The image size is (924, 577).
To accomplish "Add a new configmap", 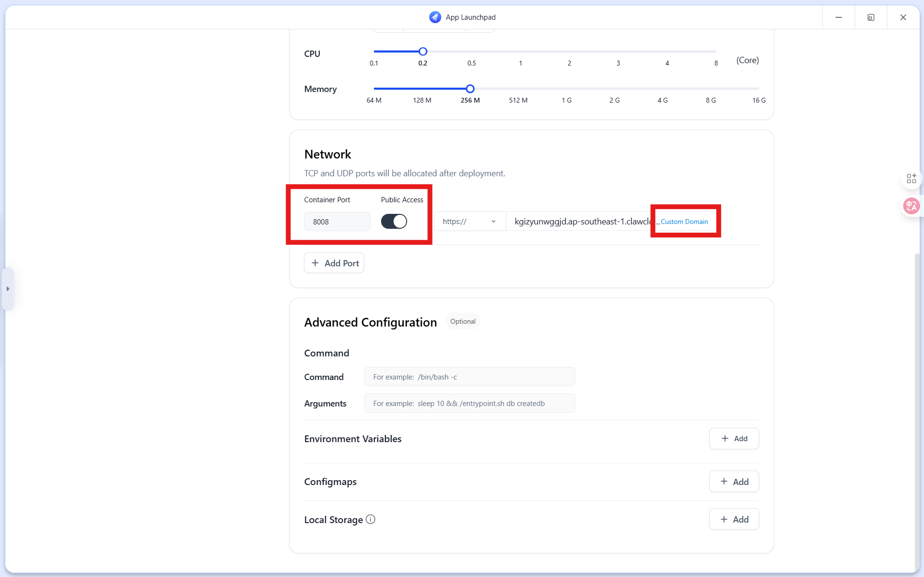I will click(x=734, y=482).
